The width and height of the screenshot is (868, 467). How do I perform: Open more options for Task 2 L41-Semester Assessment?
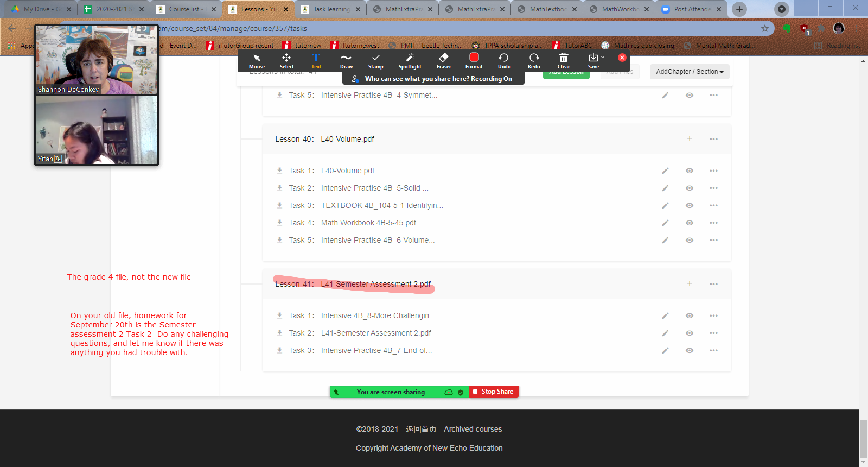pyautogui.click(x=713, y=333)
